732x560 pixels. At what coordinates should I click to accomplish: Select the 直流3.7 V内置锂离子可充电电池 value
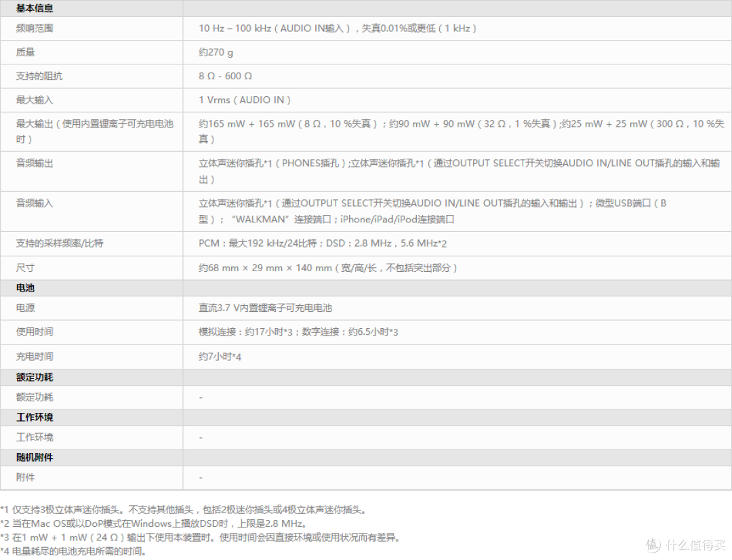pos(265,308)
